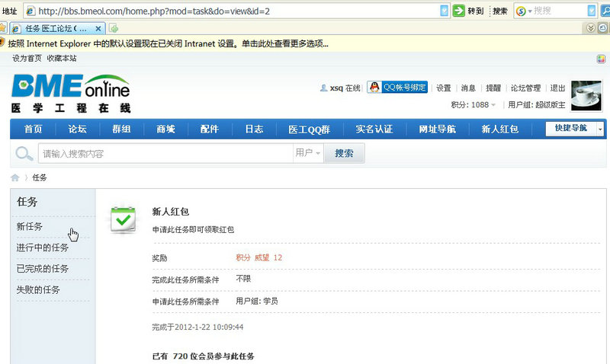Click the 退出 logout link
Viewport: 610px width, 364px height.
[x=557, y=88]
